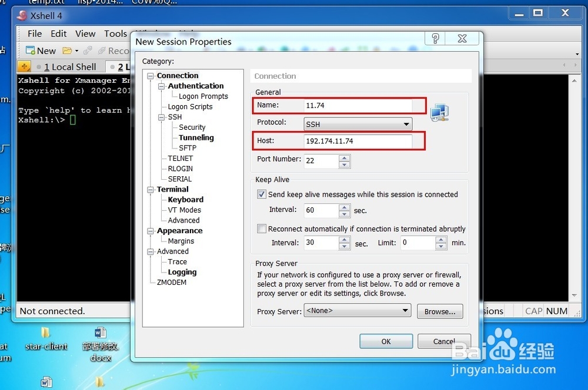Select SERIAL in category tree
Screen dimensions: 588x390
pos(179,179)
